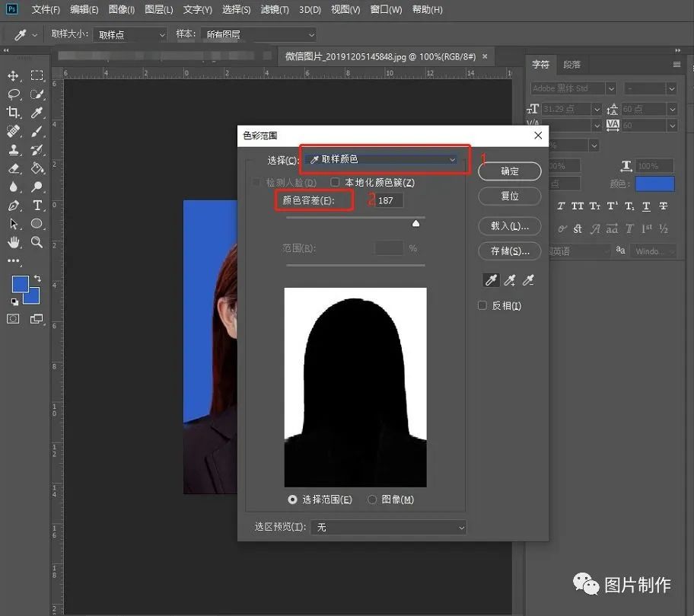
Task: Select the Horizontal Type tool
Action: tap(37, 206)
